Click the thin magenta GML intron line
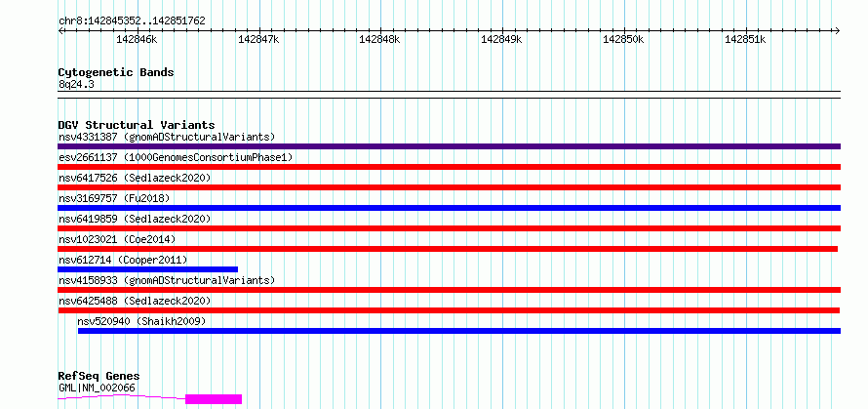868x409 pixels. [x=122, y=397]
